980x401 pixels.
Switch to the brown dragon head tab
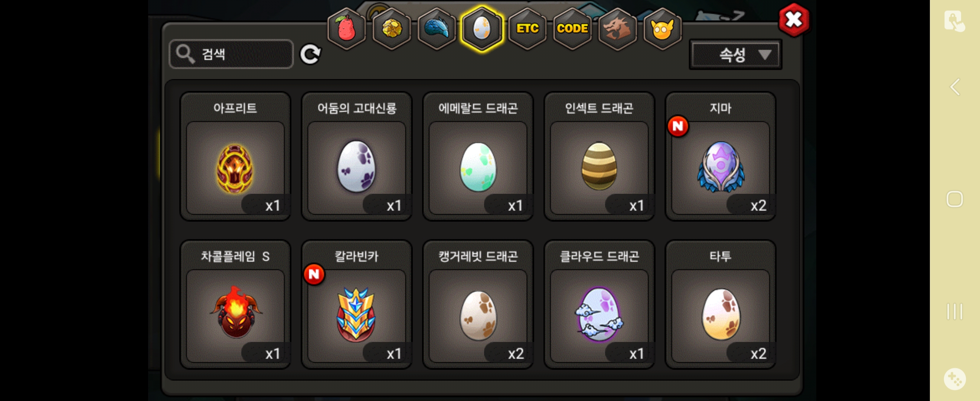[617, 29]
